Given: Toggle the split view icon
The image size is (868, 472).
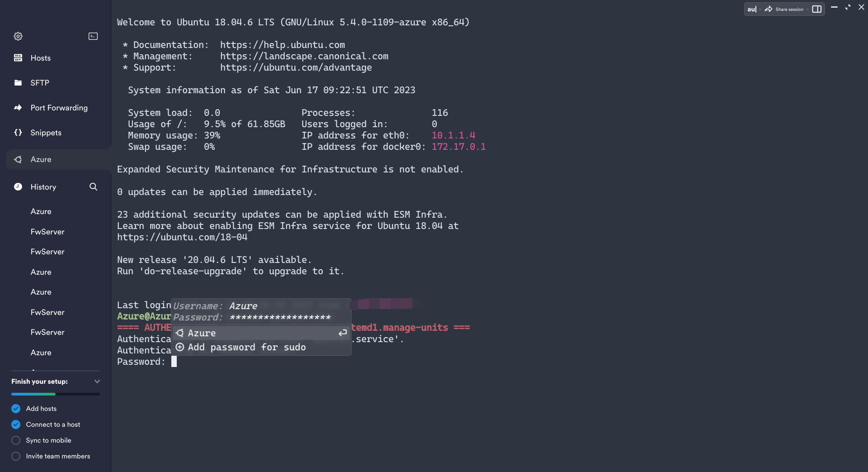Looking at the screenshot, I should [816, 9].
